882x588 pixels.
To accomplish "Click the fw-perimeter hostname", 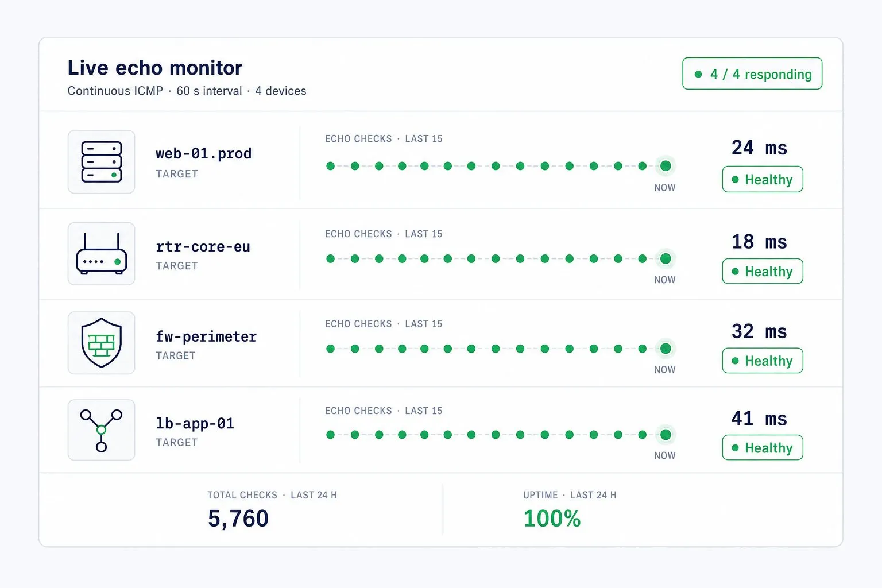I will tap(206, 336).
